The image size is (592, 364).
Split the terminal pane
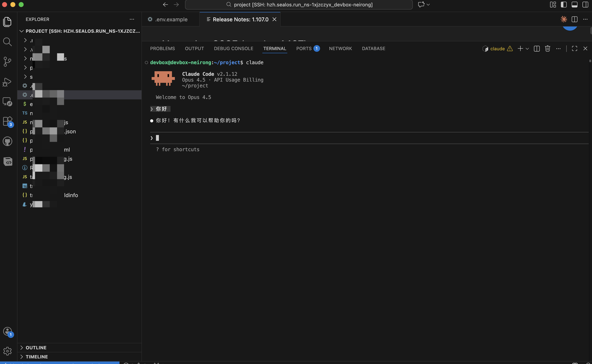pyautogui.click(x=537, y=49)
